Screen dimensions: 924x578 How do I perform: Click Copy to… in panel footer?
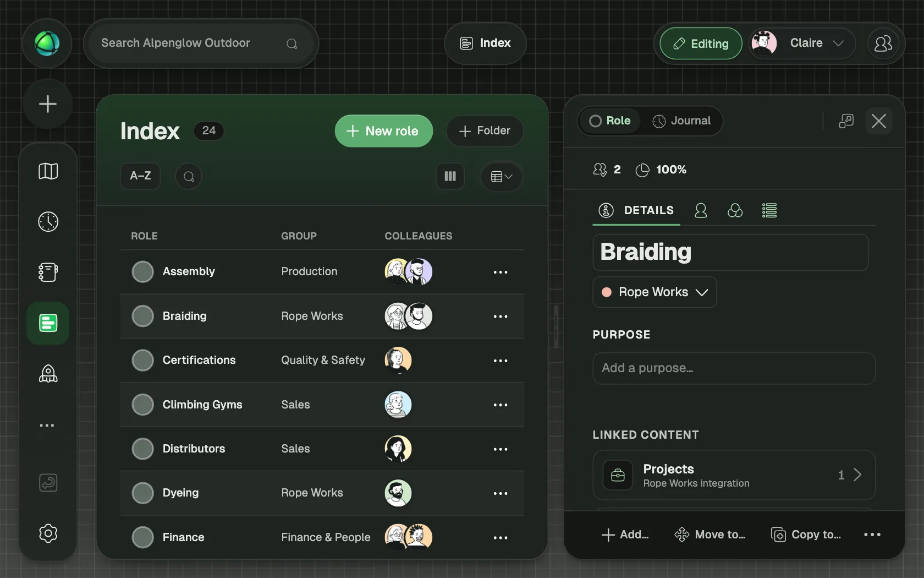(806, 535)
